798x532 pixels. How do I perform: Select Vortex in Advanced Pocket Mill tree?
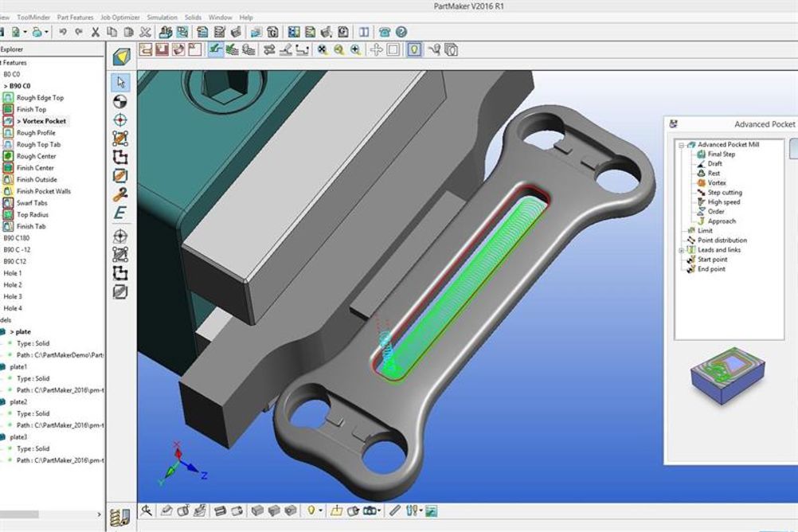717,182
